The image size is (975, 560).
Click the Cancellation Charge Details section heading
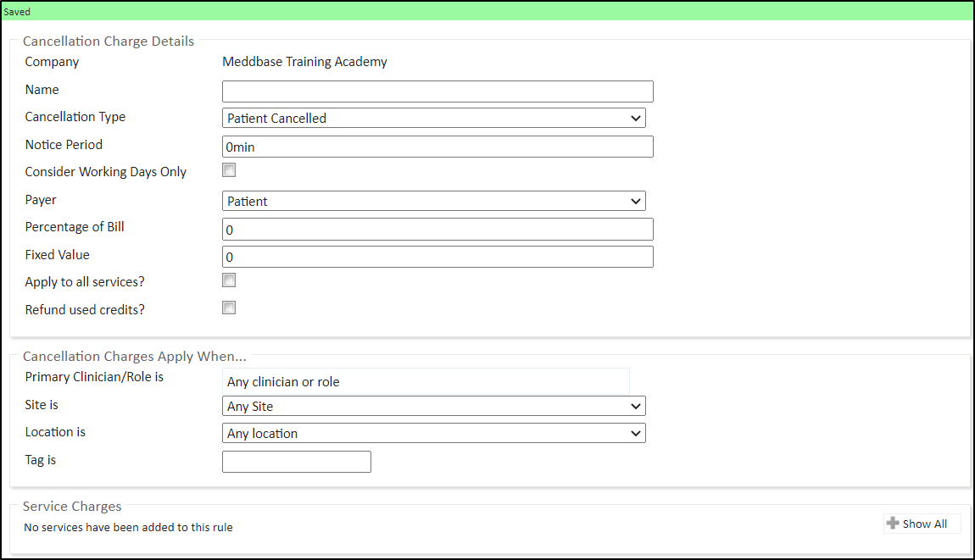click(109, 42)
